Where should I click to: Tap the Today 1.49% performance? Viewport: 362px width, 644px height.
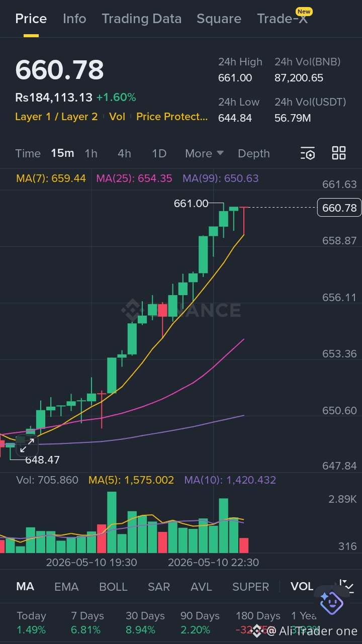point(31,623)
